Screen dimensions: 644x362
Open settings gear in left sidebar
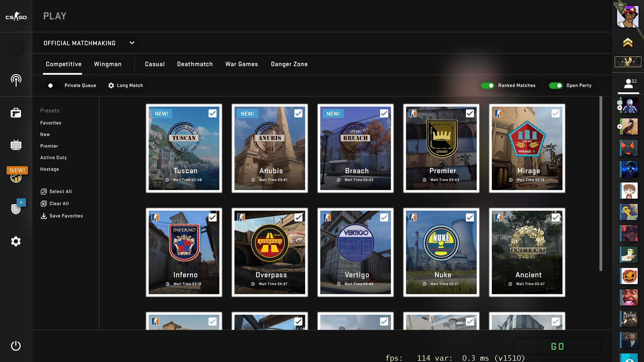click(x=16, y=241)
